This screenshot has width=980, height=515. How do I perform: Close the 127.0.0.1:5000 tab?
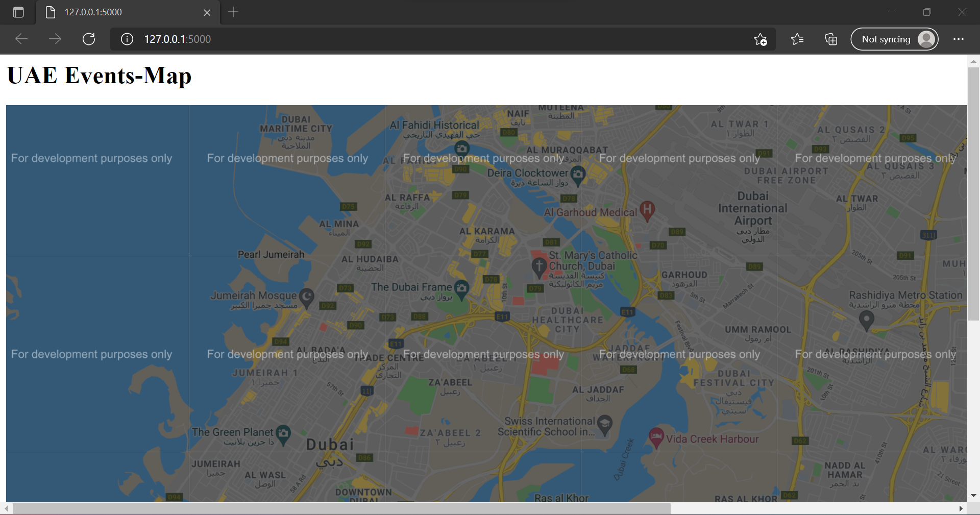[207, 13]
